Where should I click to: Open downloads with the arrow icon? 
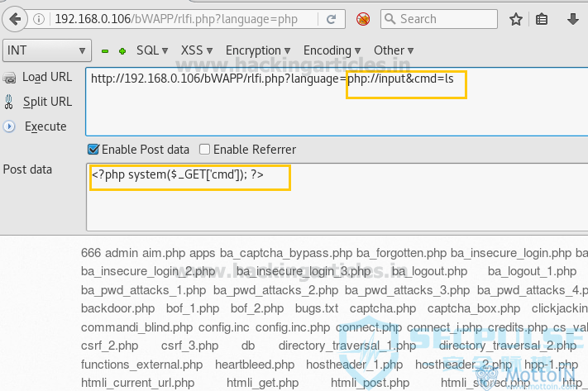tap(572, 19)
